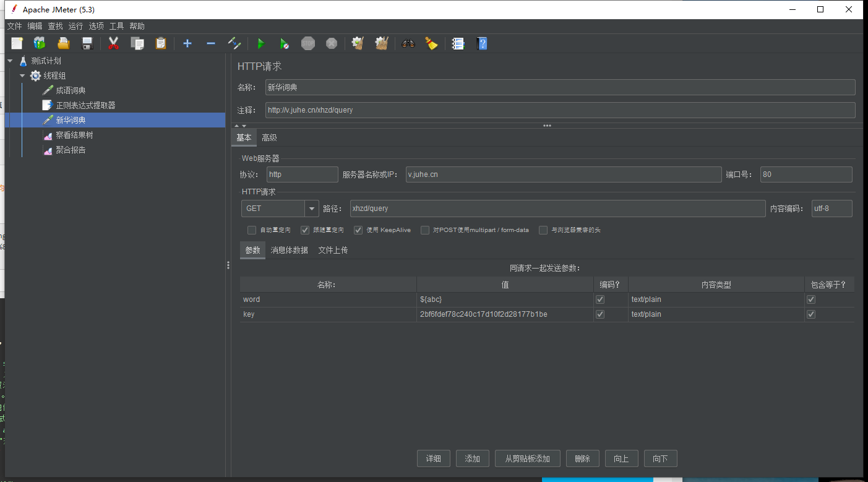Switch to the 消息体数据 tab
Viewport: 868px width, 482px height.
coord(289,250)
